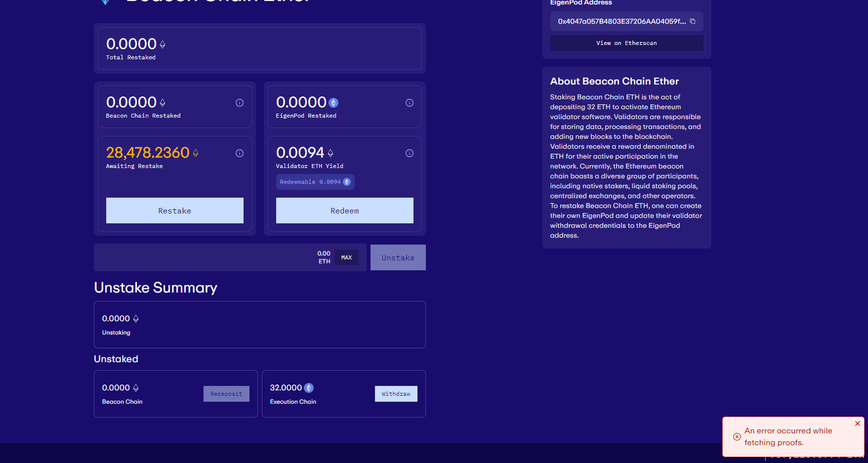The height and width of the screenshot is (463, 868).
Task: Click the error icon in the notification
Action: (x=737, y=437)
